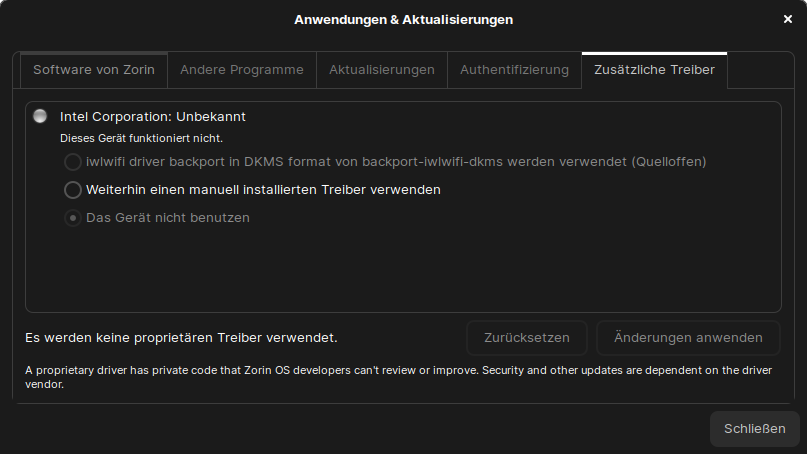This screenshot has width=807, height=454.
Task: Click empty space in the driver list
Action: [400, 275]
